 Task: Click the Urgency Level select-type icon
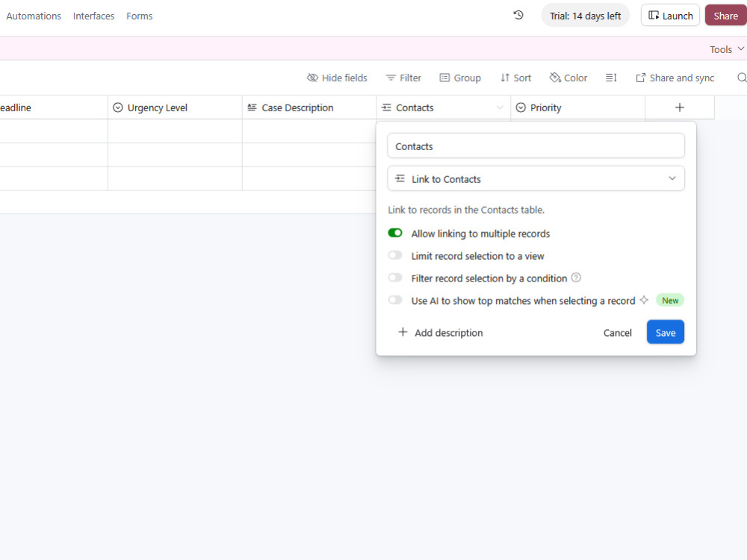118,108
